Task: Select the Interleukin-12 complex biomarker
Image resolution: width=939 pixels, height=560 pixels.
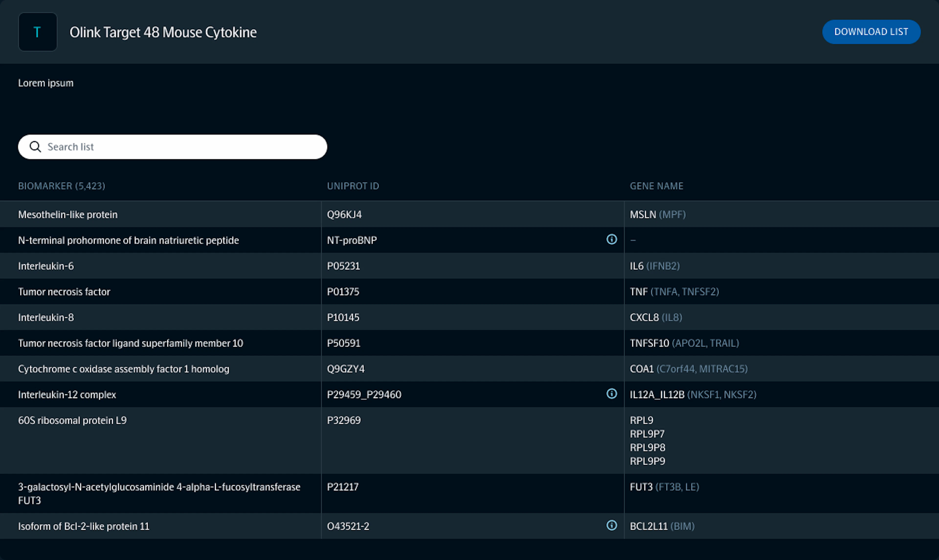Action: [x=67, y=395]
